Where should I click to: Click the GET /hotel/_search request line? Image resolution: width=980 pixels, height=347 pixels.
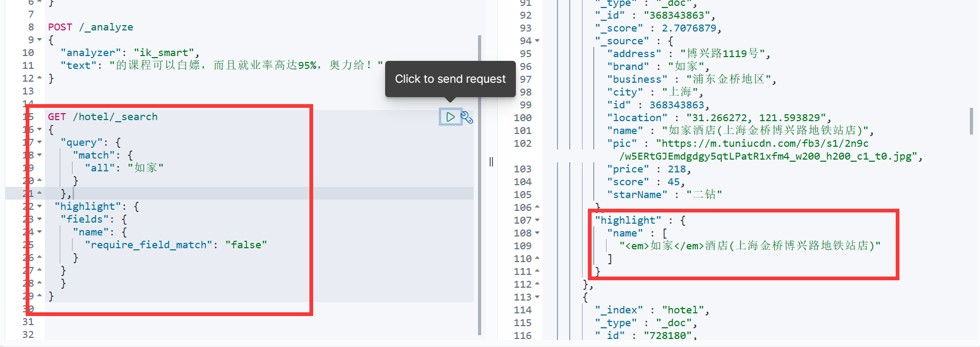(x=103, y=117)
